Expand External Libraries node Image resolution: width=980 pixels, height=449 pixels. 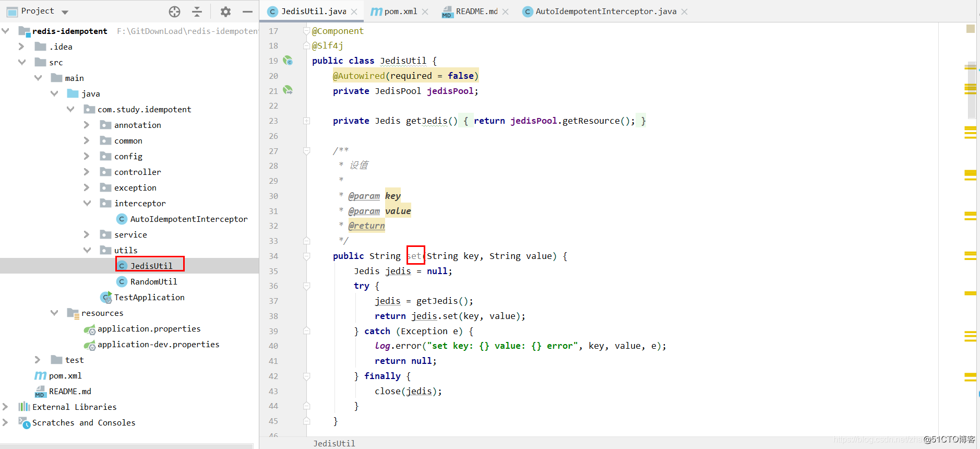pyautogui.click(x=5, y=407)
